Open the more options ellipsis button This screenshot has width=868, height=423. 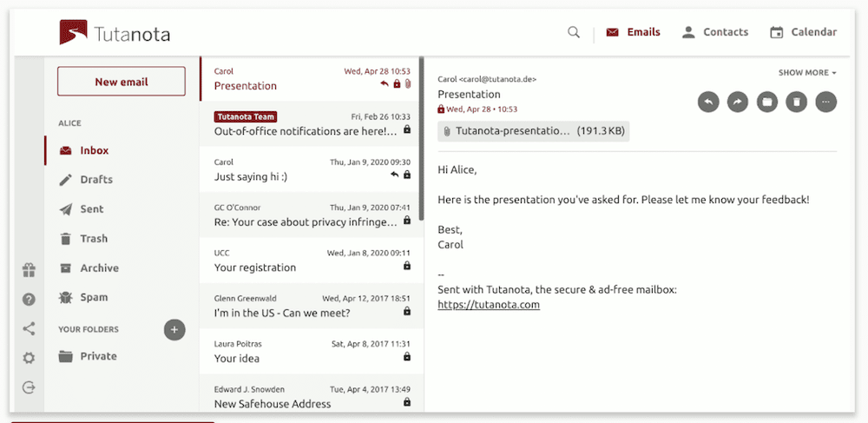[x=826, y=102]
